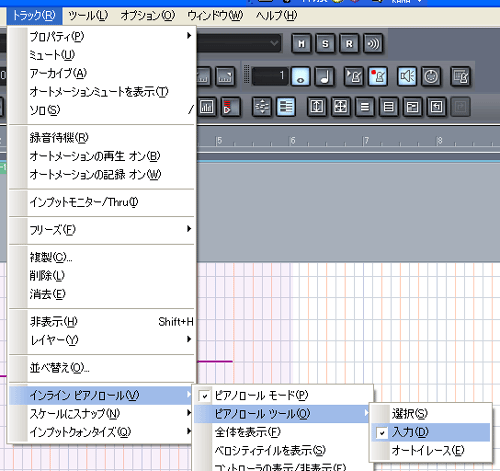
Task: Select ソロ(S) from the track menu
Action: [102, 110]
